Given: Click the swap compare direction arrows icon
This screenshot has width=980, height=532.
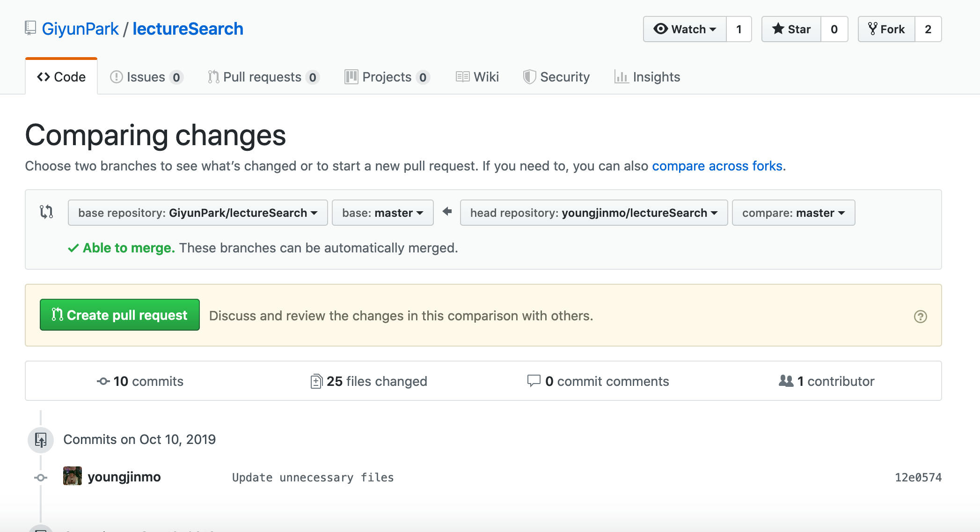Looking at the screenshot, I should pos(46,212).
